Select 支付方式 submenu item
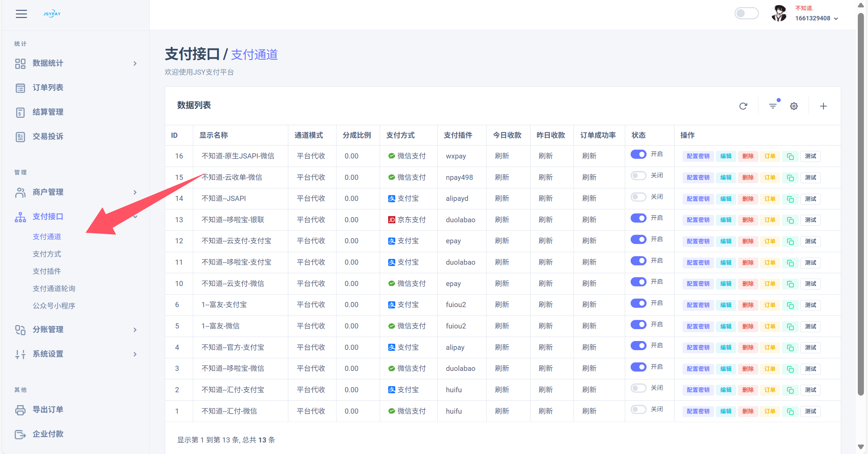 click(x=47, y=254)
